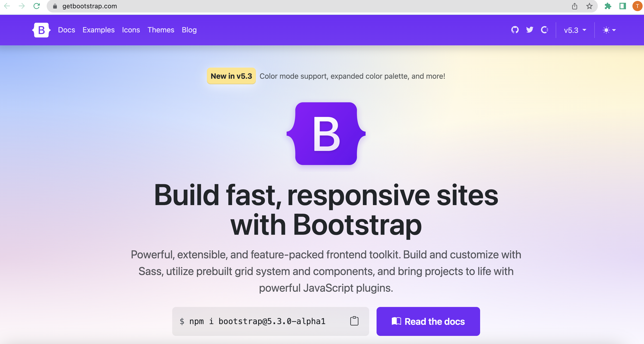Viewport: 644px width, 344px height.
Task: Open the color mode theme dropdown
Action: coord(609,30)
